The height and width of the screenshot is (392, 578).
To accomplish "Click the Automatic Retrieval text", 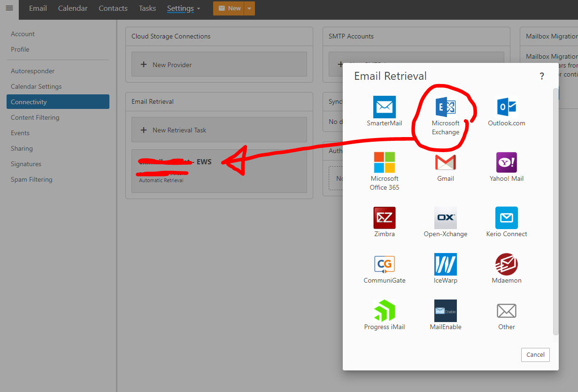I will (x=161, y=180).
